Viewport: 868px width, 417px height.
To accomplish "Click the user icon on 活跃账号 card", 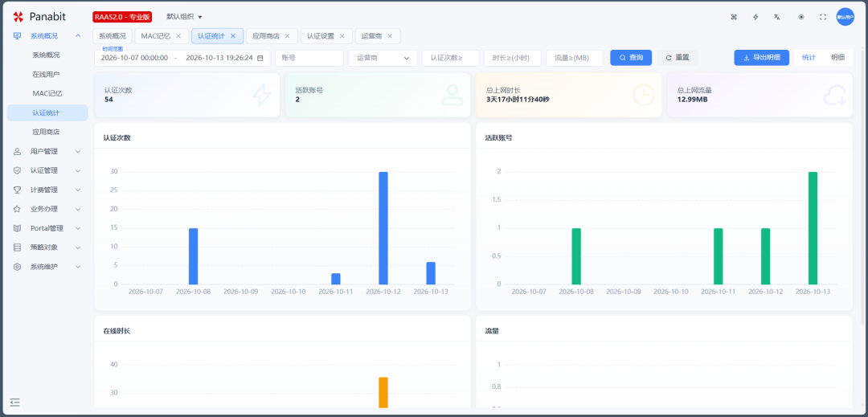I will tap(452, 95).
